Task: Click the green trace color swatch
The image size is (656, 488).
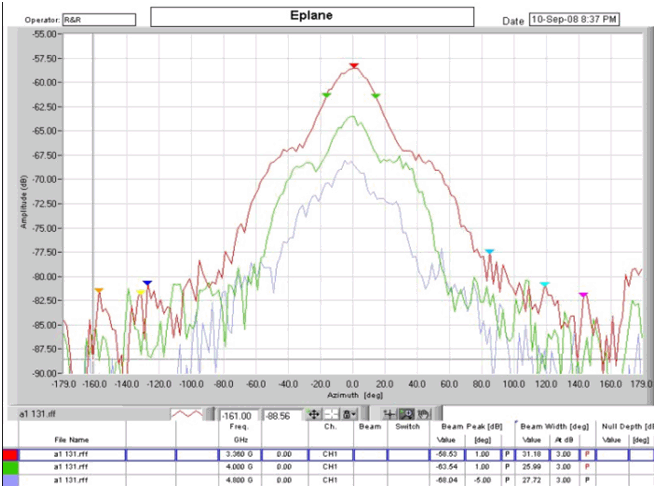Action: 10,467
